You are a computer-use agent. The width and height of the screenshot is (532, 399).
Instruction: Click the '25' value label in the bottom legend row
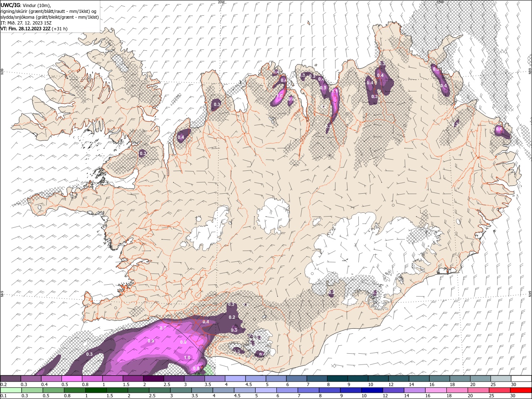pyautogui.click(x=491, y=396)
